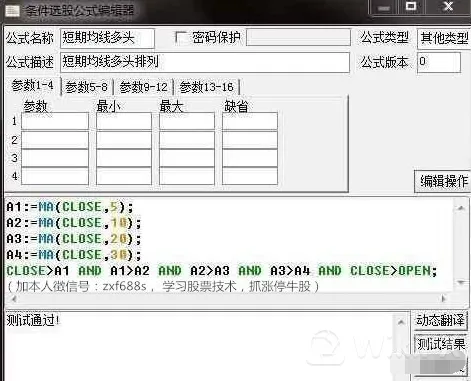
Task: Click the horizontal scrollbar left arrow
Action: coord(13,299)
